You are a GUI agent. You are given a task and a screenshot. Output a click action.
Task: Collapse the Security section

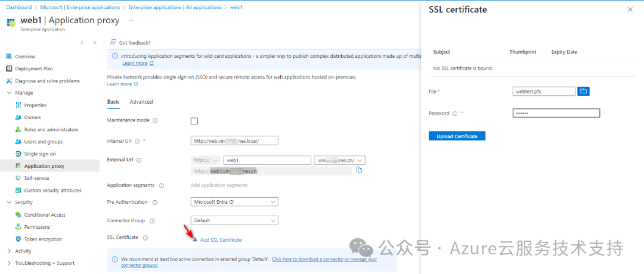9,203
